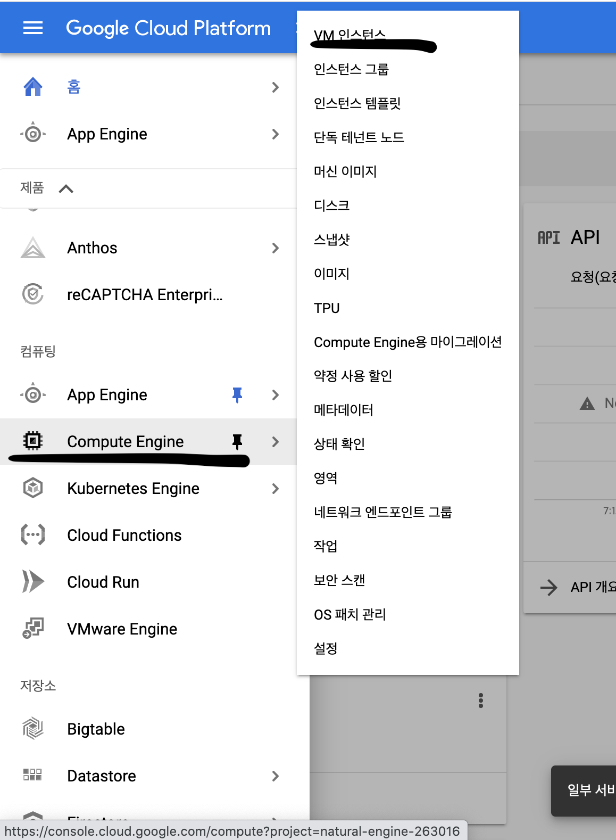Click the warning triangle icon
The width and height of the screenshot is (616, 840).
click(587, 403)
